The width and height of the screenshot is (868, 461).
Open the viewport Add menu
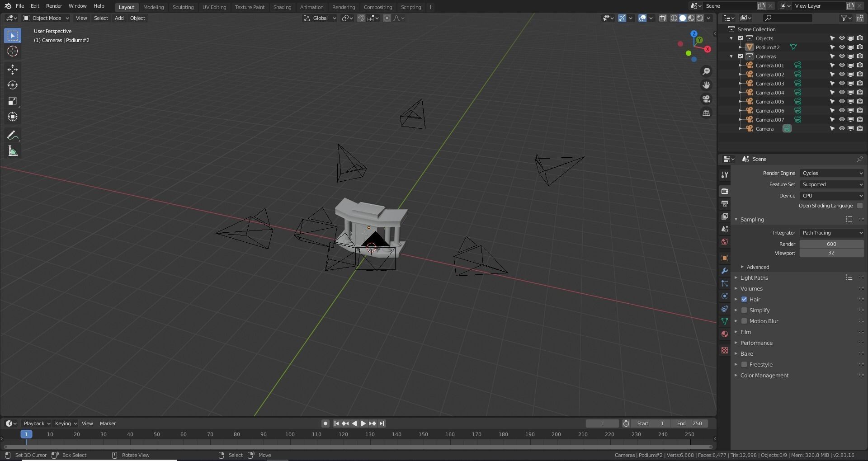[x=119, y=18]
